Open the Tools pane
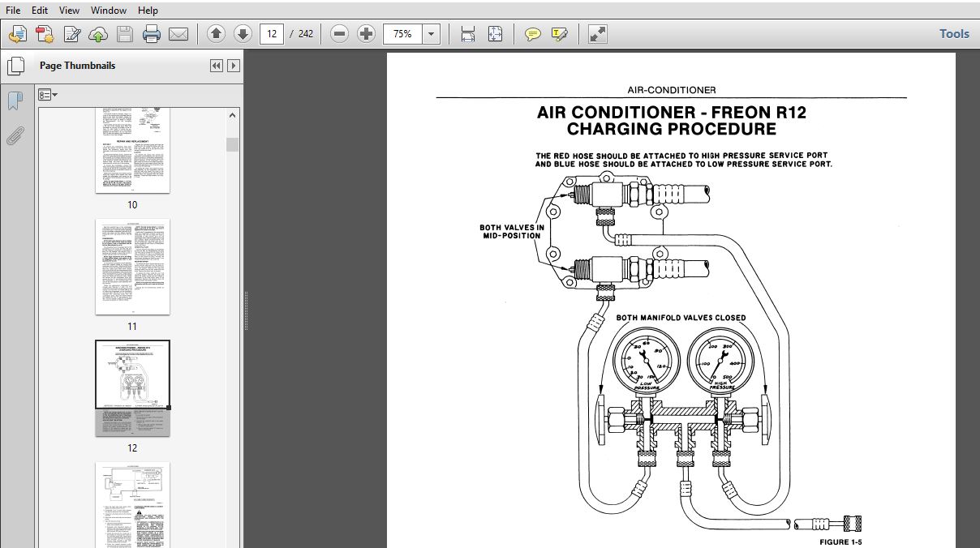Screen dimensions: 980x548 coord(954,33)
